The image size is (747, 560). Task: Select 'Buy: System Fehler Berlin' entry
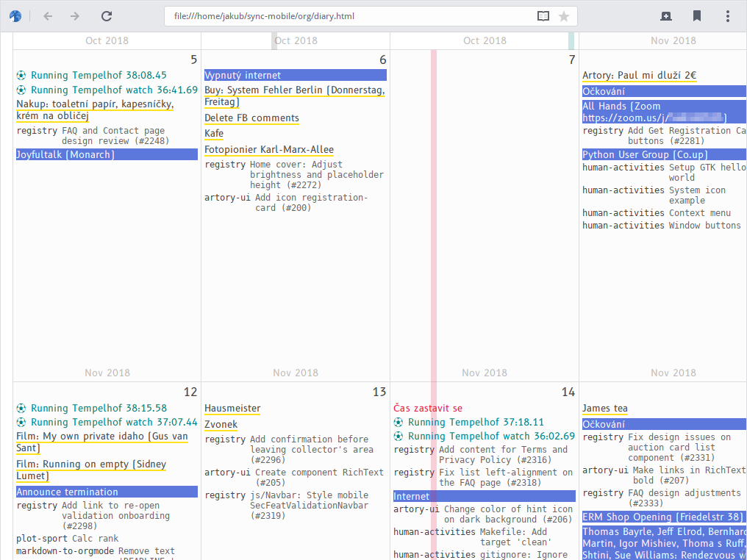pos(294,96)
